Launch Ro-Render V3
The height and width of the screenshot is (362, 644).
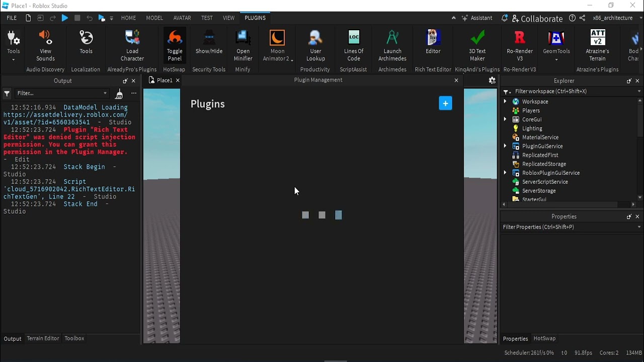520,46
